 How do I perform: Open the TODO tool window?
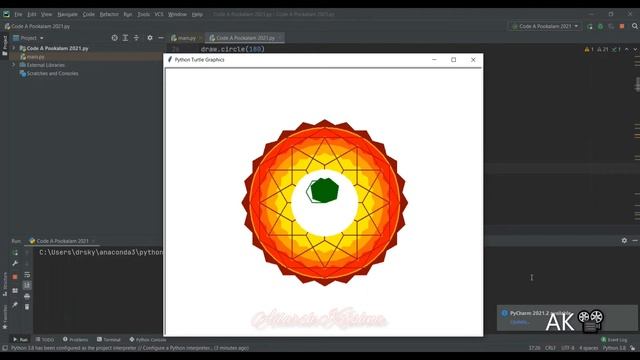pos(45,340)
